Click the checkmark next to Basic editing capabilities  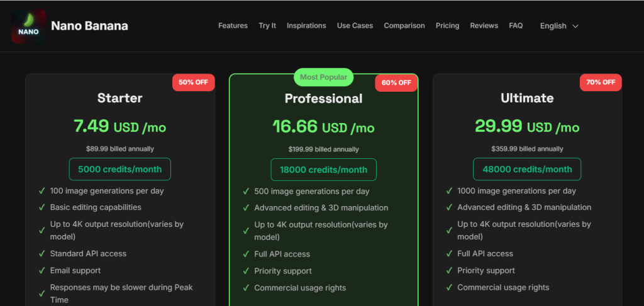pyautogui.click(x=42, y=207)
